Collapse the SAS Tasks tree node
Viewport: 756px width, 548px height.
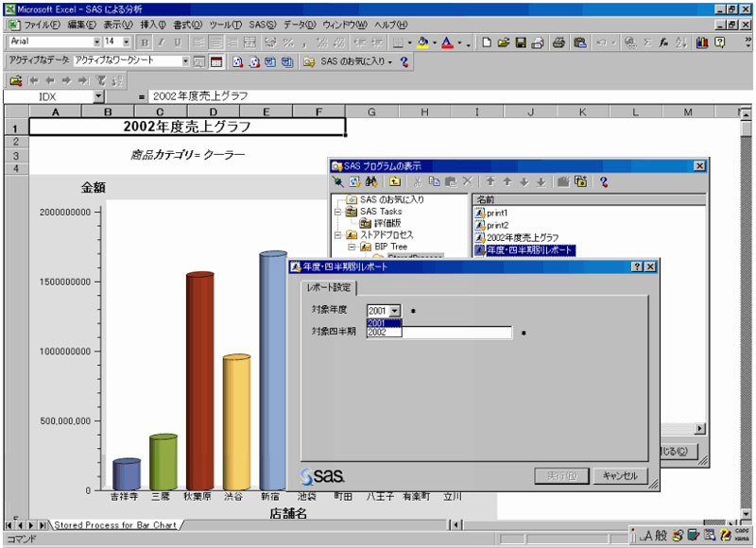click(337, 212)
